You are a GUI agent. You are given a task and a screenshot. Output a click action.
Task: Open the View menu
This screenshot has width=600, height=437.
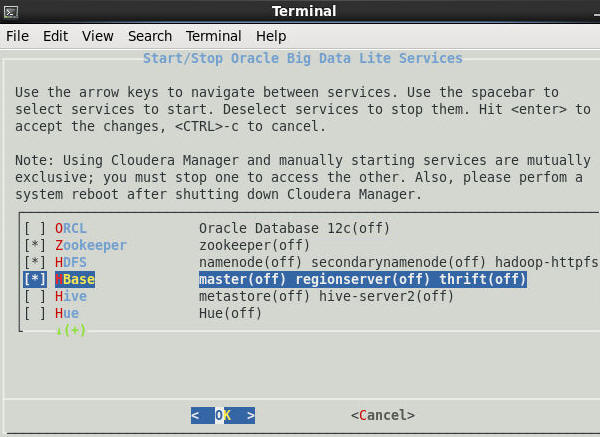click(x=98, y=36)
